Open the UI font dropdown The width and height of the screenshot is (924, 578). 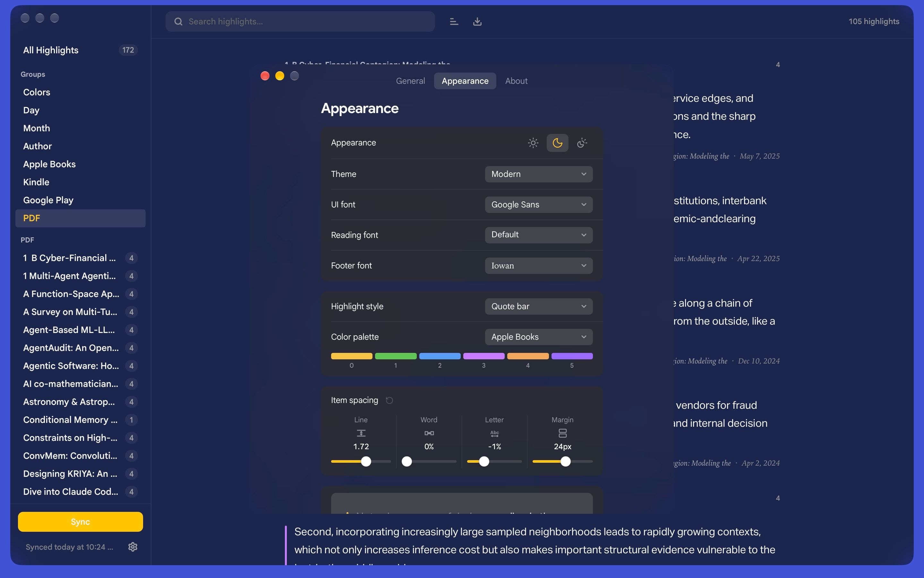coord(539,205)
